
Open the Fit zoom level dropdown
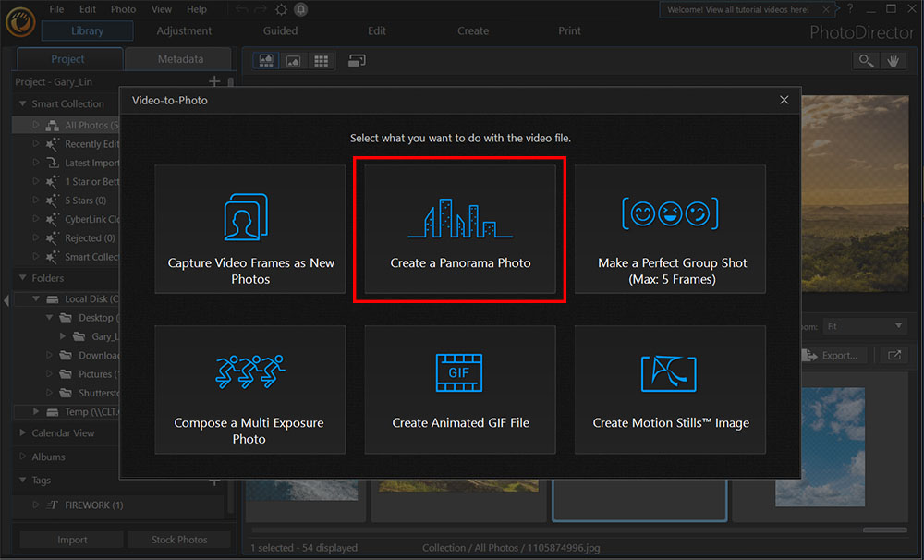(x=864, y=325)
